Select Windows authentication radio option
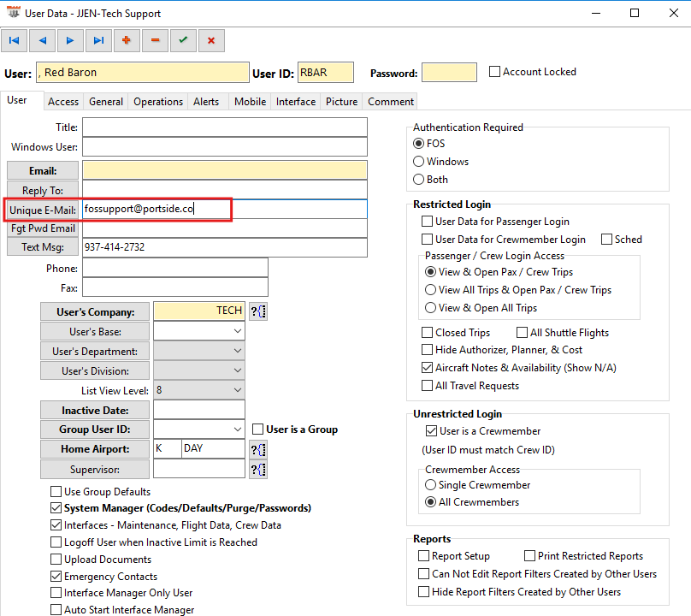Viewport: 691px width, 616px height. click(419, 162)
